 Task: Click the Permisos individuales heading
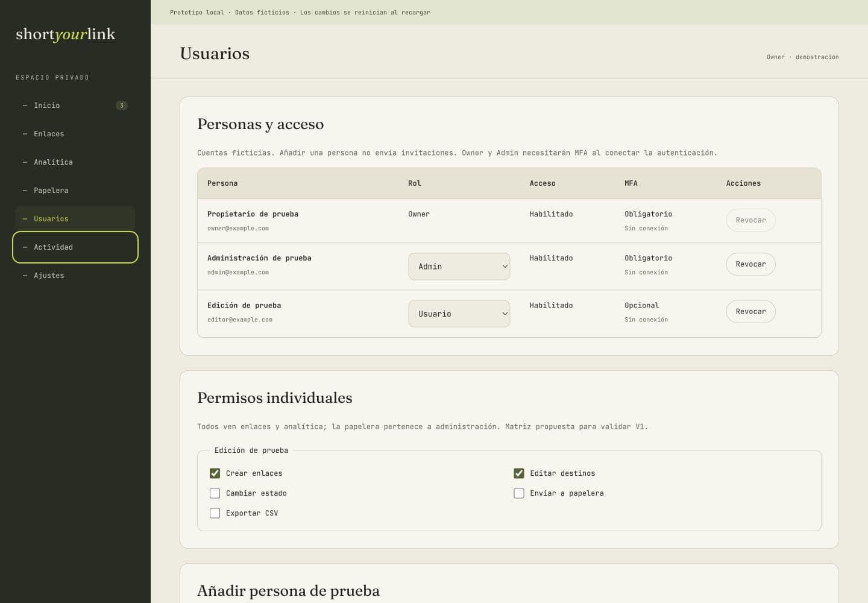[275, 398]
